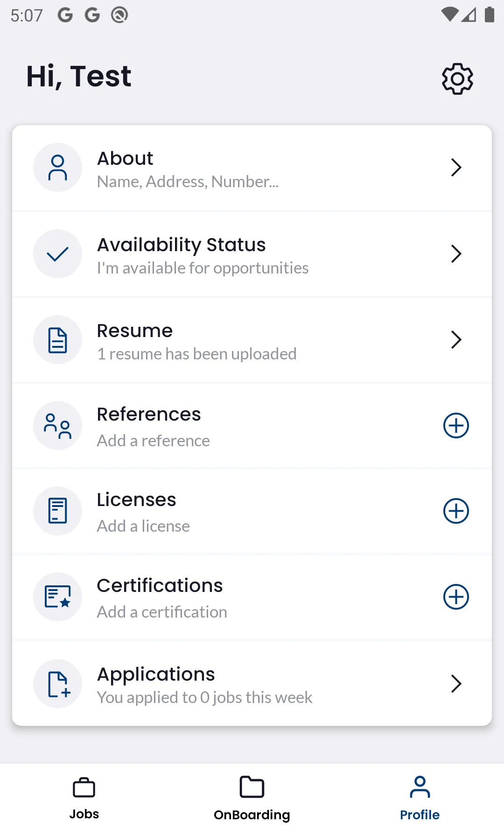
Task: Tap the OnBoarding folder icon
Action: coord(252,787)
